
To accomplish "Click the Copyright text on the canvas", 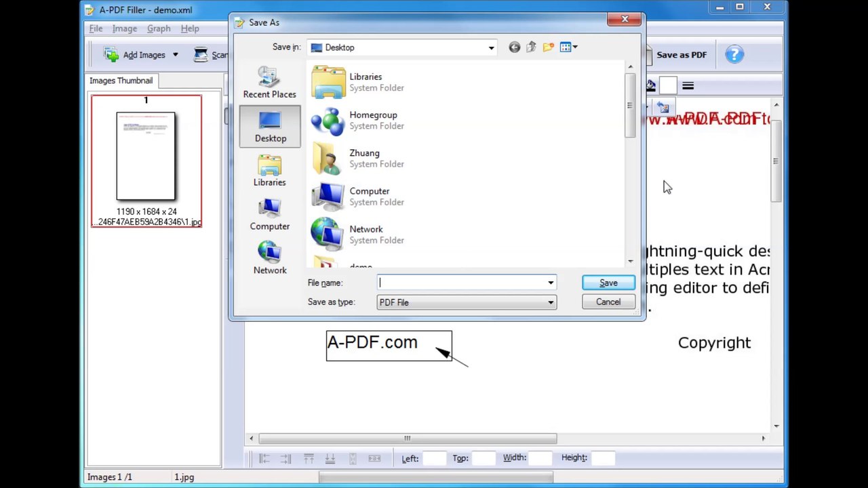I will tap(714, 343).
